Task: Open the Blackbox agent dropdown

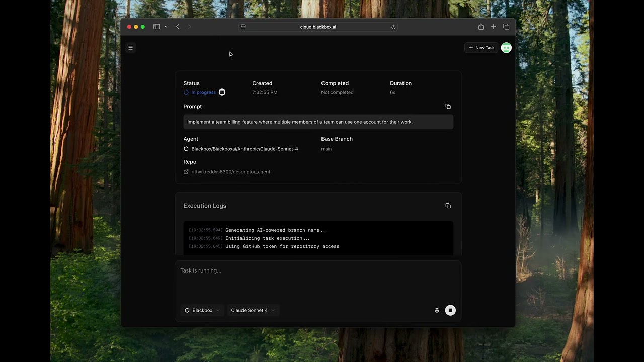Action: point(202,310)
